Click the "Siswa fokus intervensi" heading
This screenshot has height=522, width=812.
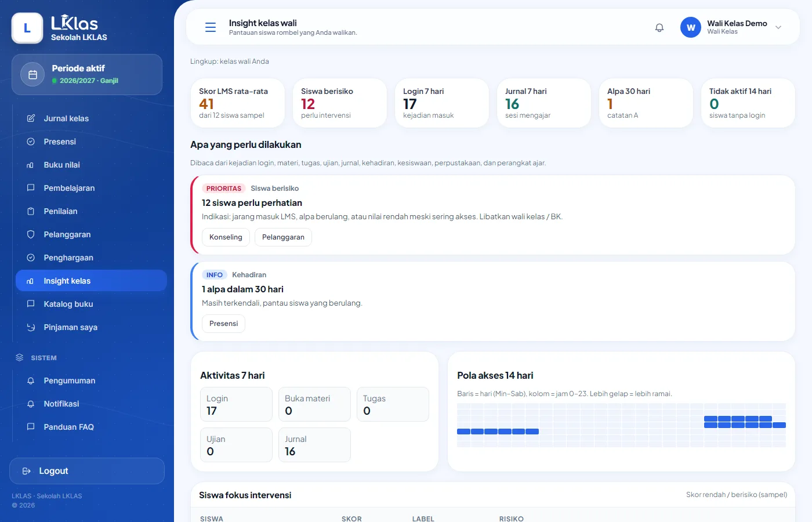[245, 495]
